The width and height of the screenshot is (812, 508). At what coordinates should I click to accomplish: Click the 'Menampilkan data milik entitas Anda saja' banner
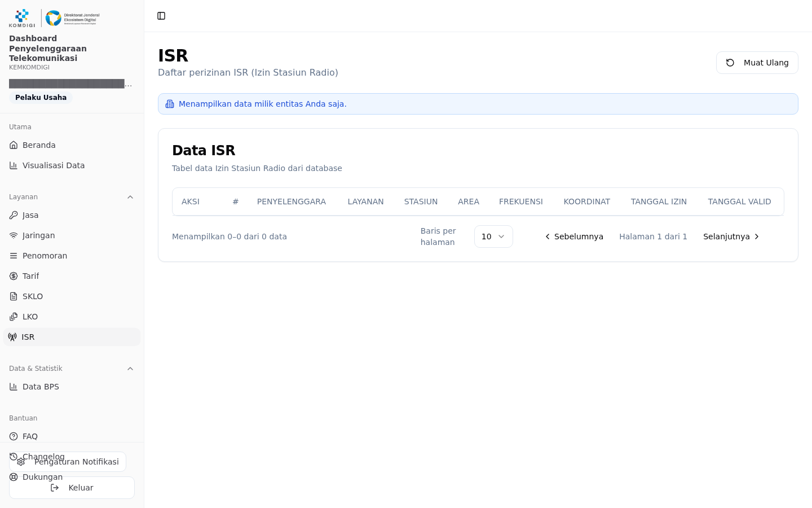click(x=478, y=104)
